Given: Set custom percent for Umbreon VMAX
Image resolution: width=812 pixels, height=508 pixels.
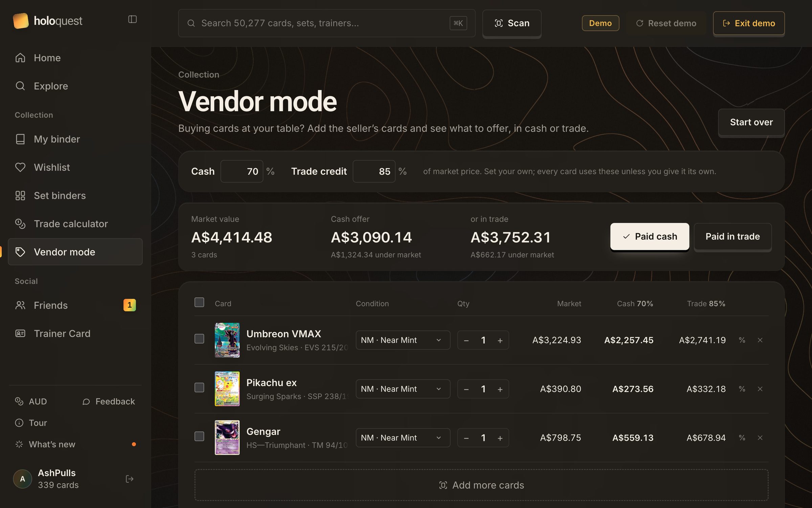Looking at the screenshot, I should coord(742,340).
